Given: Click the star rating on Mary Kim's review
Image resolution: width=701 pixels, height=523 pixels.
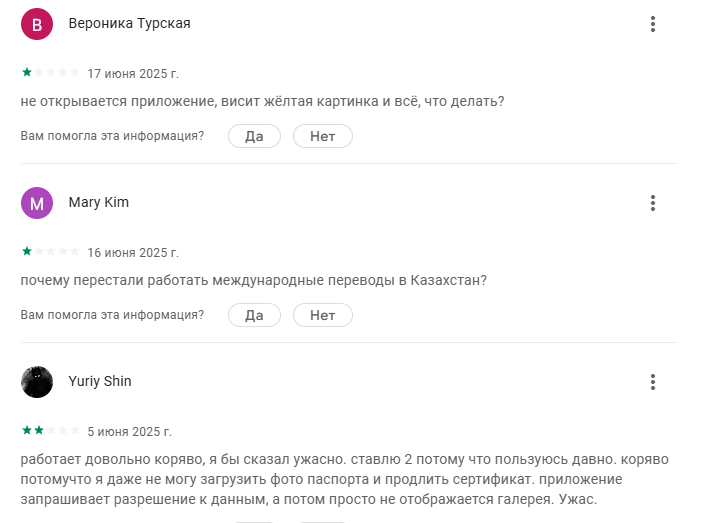Looking at the screenshot, I should click(x=50, y=252).
